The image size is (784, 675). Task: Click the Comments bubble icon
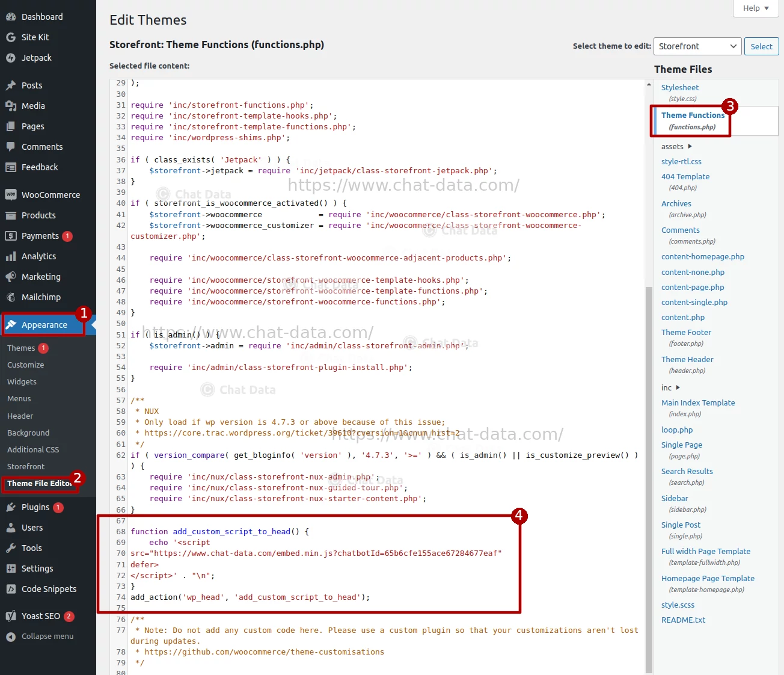click(11, 147)
